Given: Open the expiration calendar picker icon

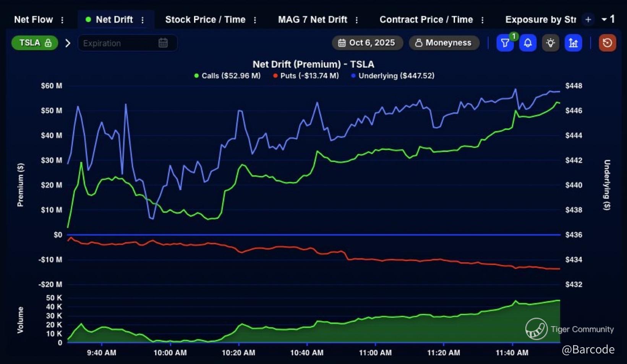Looking at the screenshot, I should point(163,43).
